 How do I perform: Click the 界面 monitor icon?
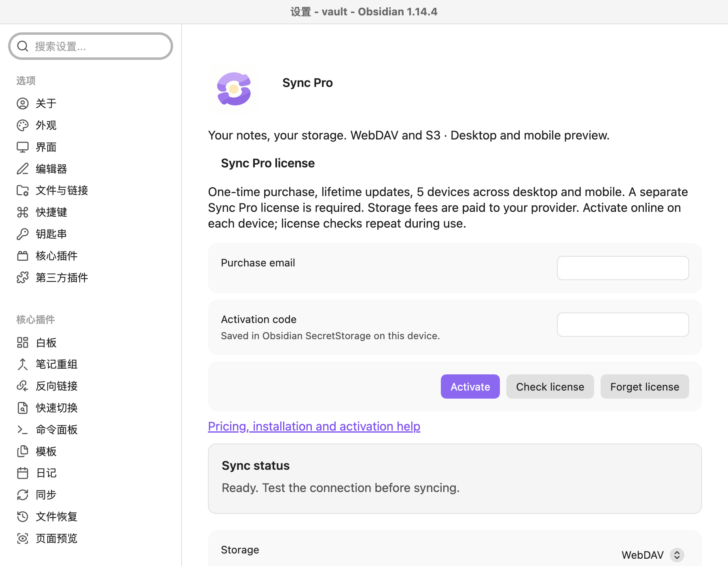tap(23, 147)
